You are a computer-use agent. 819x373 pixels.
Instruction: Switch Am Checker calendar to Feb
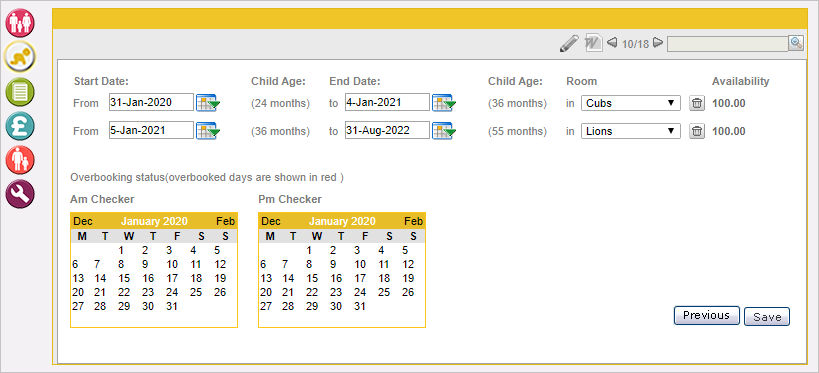226,222
